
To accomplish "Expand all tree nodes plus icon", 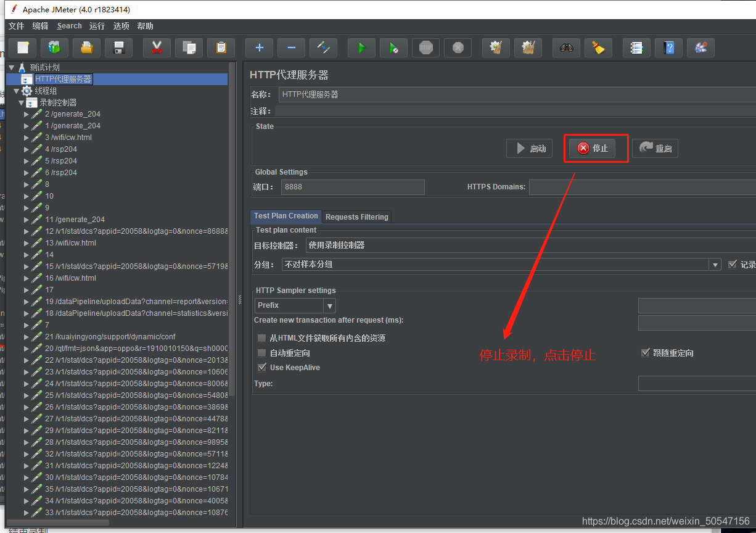I will [259, 48].
